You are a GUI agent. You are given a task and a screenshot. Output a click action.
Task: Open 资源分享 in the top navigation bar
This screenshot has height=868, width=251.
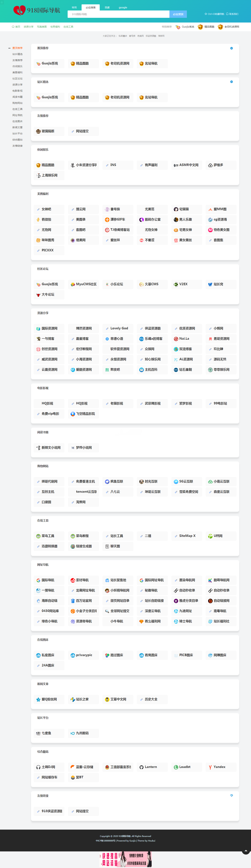click(x=29, y=27)
